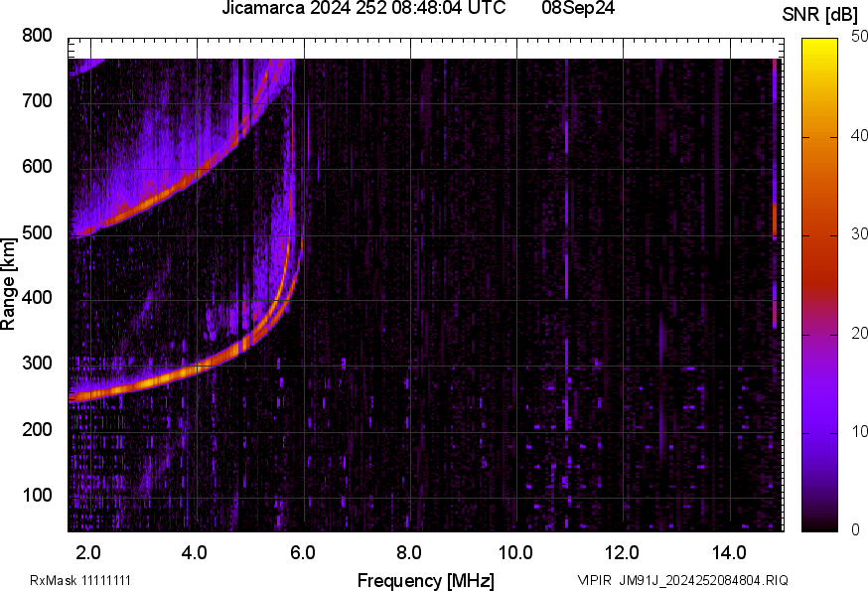Click the x-axis tick label '6.0'
Image resolution: width=868 pixels, height=591 pixels.
click(x=302, y=552)
